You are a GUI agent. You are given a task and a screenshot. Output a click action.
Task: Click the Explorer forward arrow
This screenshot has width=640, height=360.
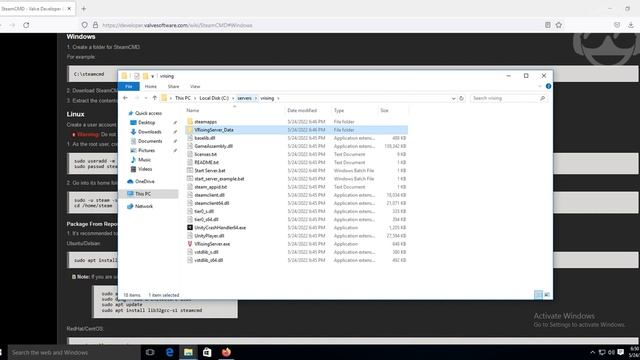137,98
